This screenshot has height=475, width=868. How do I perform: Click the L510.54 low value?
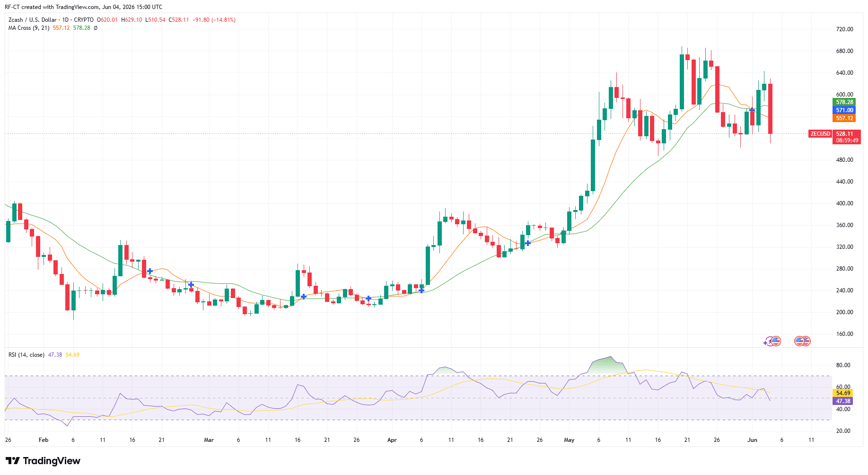coord(155,20)
